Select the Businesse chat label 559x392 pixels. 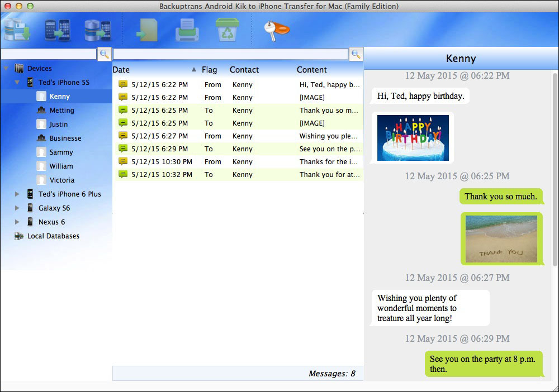(x=65, y=138)
